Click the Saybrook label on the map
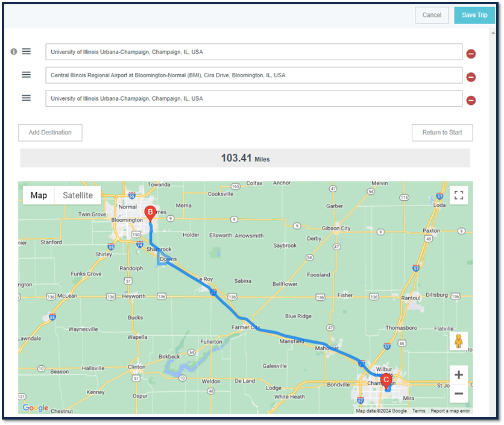The image size is (504, 425). tap(285, 245)
